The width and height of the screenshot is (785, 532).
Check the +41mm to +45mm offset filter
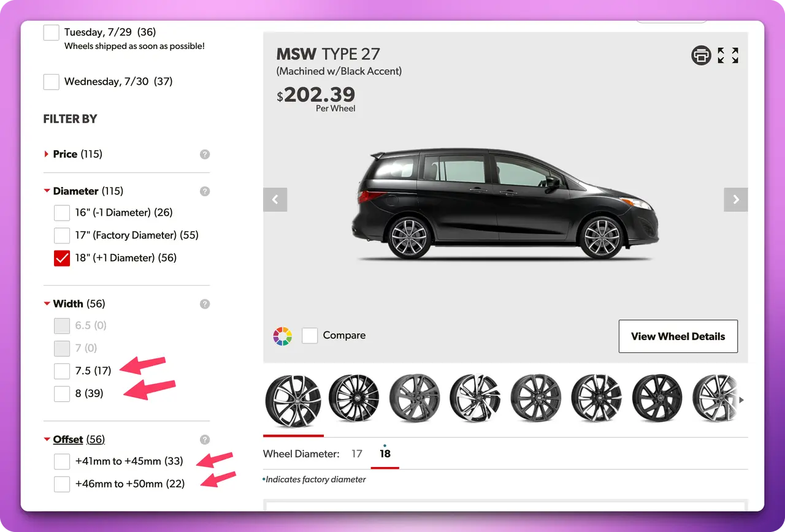point(62,462)
